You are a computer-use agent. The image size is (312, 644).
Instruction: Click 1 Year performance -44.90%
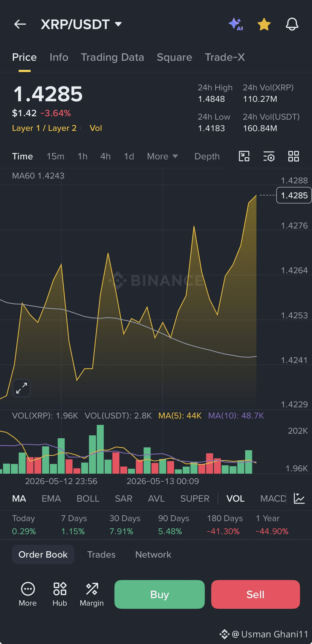(272, 531)
